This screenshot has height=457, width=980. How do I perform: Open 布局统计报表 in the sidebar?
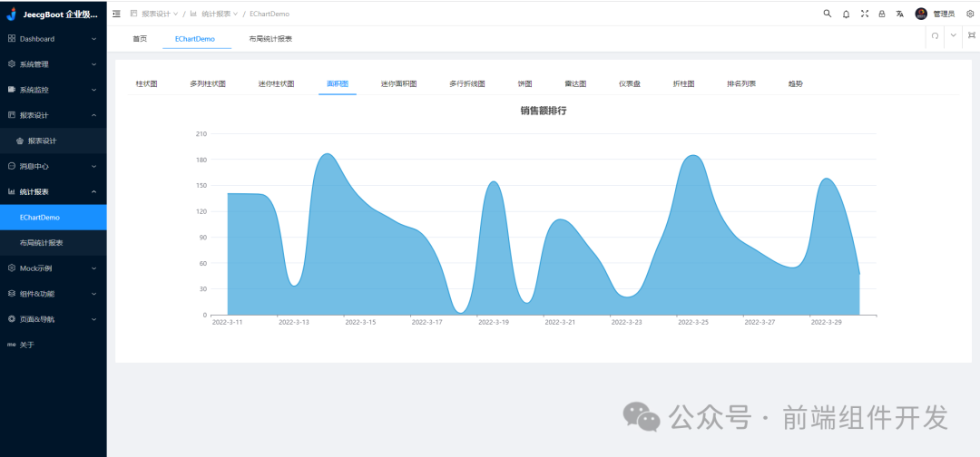pyautogui.click(x=54, y=243)
